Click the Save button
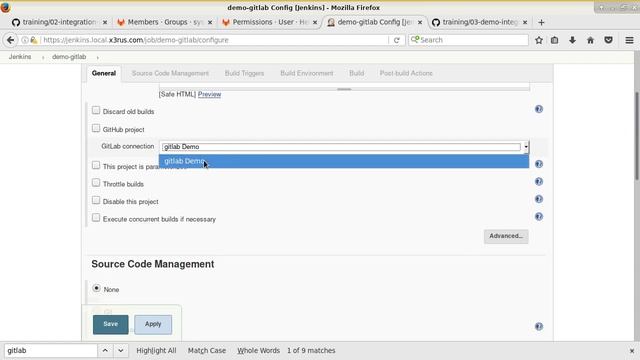The height and width of the screenshot is (360, 640). (x=111, y=324)
